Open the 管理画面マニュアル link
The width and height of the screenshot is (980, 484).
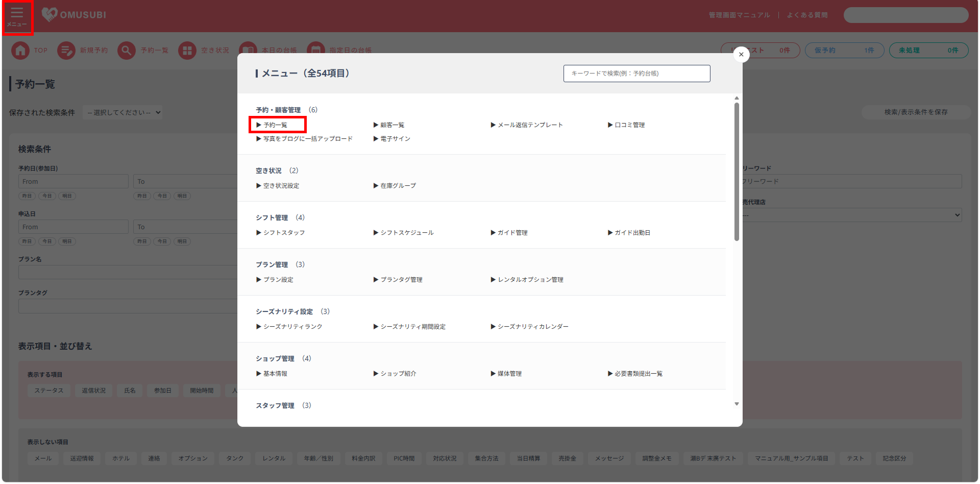[x=739, y=15]
